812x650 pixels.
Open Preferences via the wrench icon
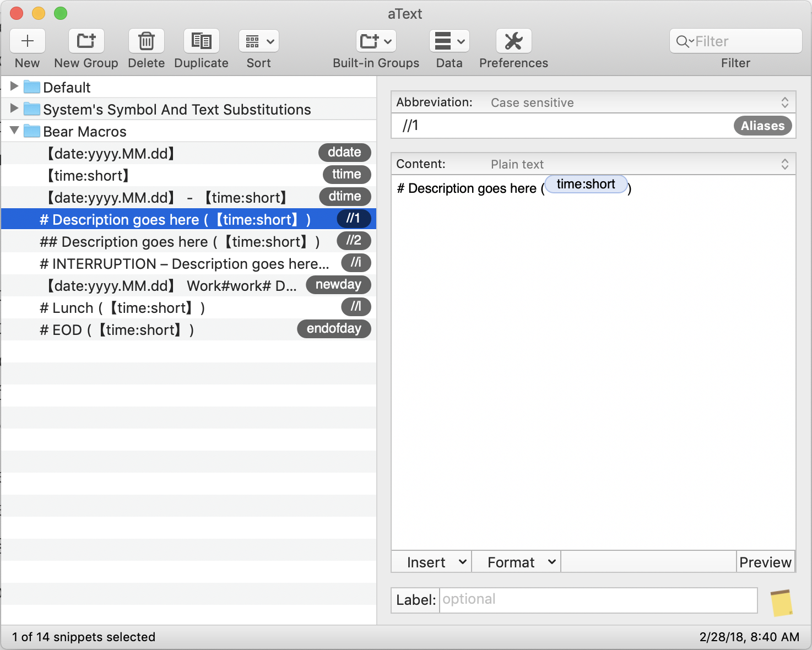click(x=513, y=41)
